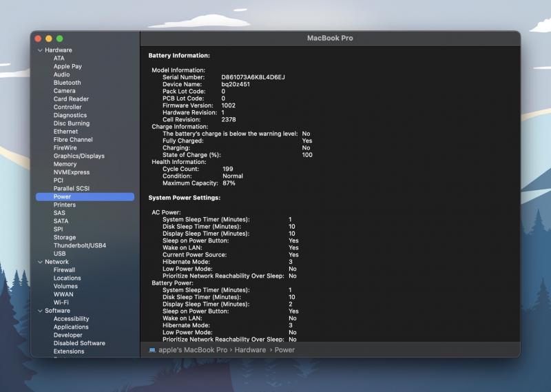Collapse the Software section chevron

point(40,311)
